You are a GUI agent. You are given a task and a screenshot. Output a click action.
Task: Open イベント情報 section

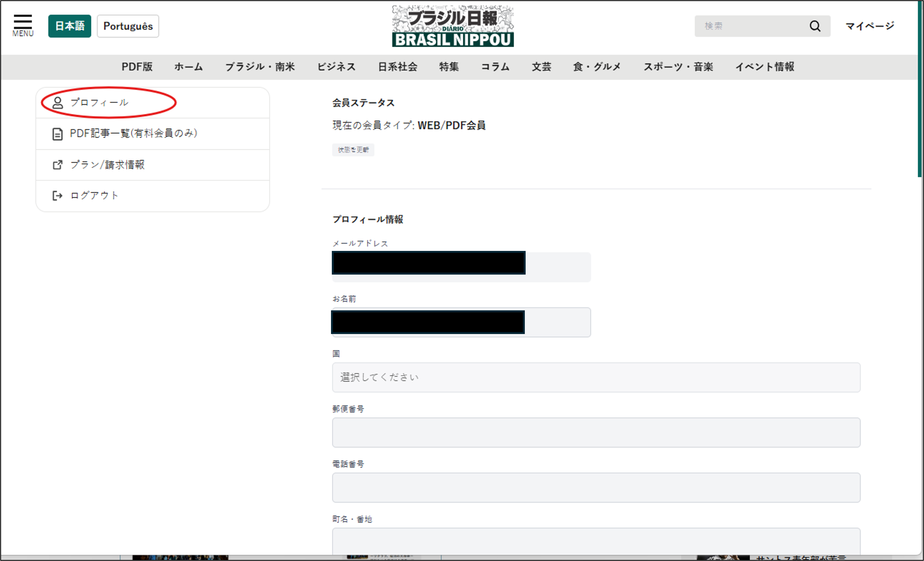765,67
